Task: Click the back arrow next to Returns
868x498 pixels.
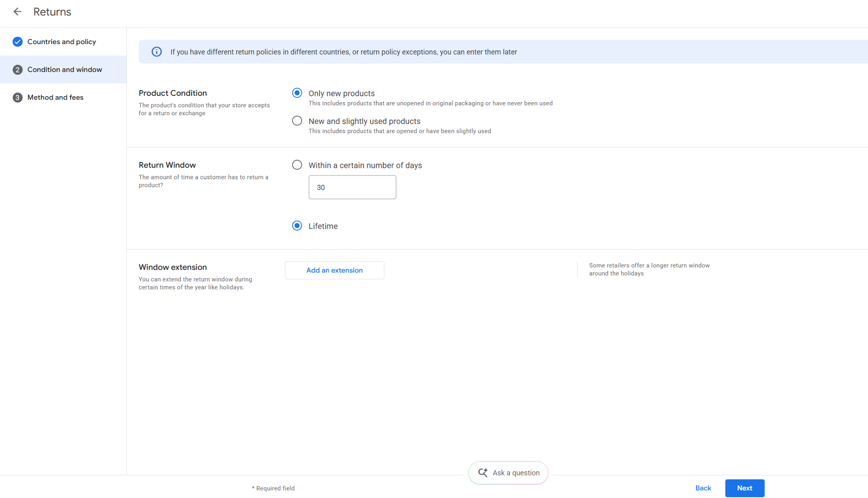Action: 17,12
